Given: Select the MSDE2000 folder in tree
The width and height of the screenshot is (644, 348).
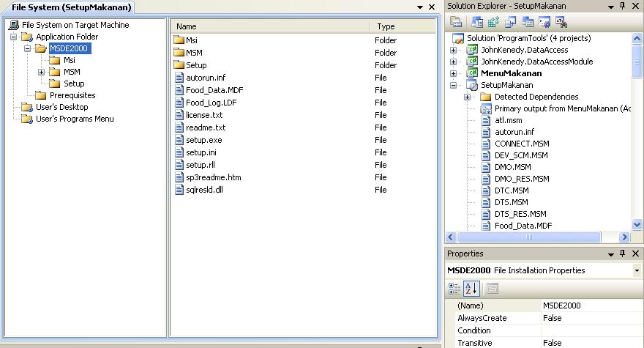Looking at the screenshot, I should pos(69,48).
